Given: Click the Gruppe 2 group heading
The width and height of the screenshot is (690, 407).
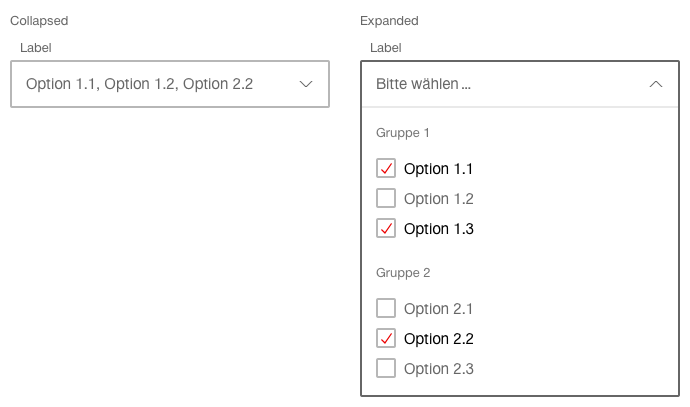Looking at the screenshot, I should coord(403,273).
